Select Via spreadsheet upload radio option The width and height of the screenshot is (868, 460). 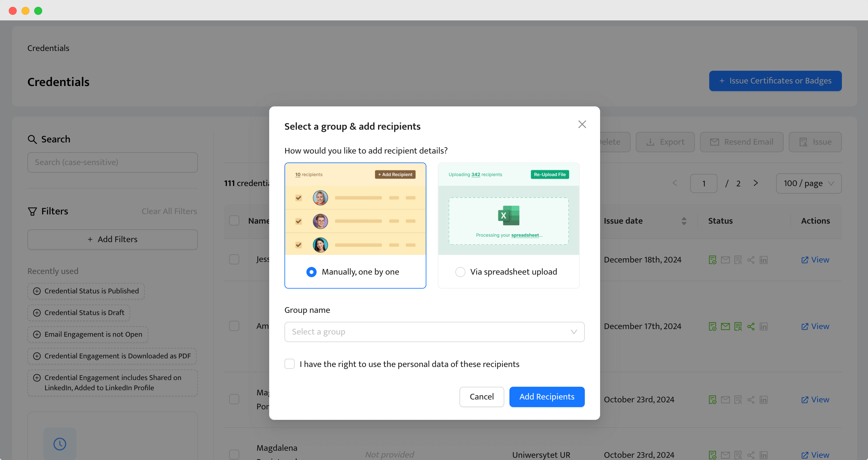point(460,272)
